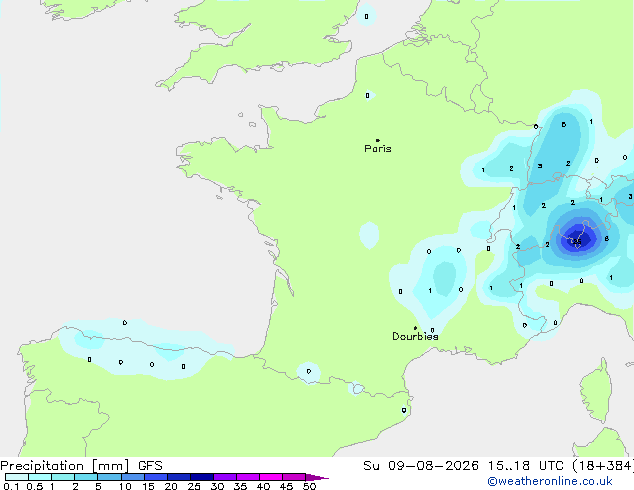Click the '30' legend scale label
The image size is (634, 490).
pyautogui.click(x=217, y=486)
